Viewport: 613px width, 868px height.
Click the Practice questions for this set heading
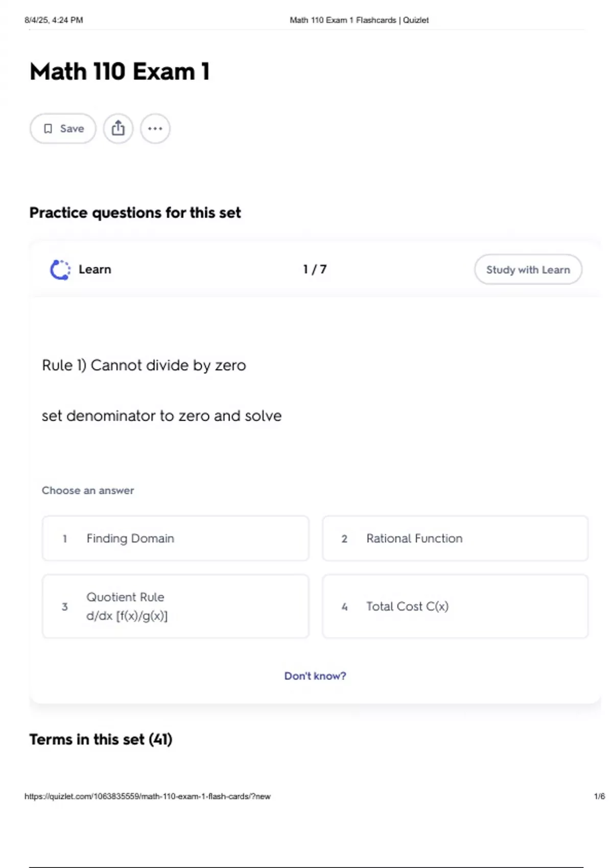pos(135,212)
